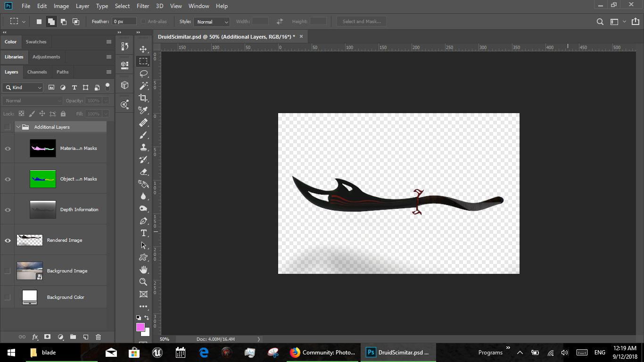Select the History Brush tool
Screen dimensions: 644x362
click(x=143, y=159)
